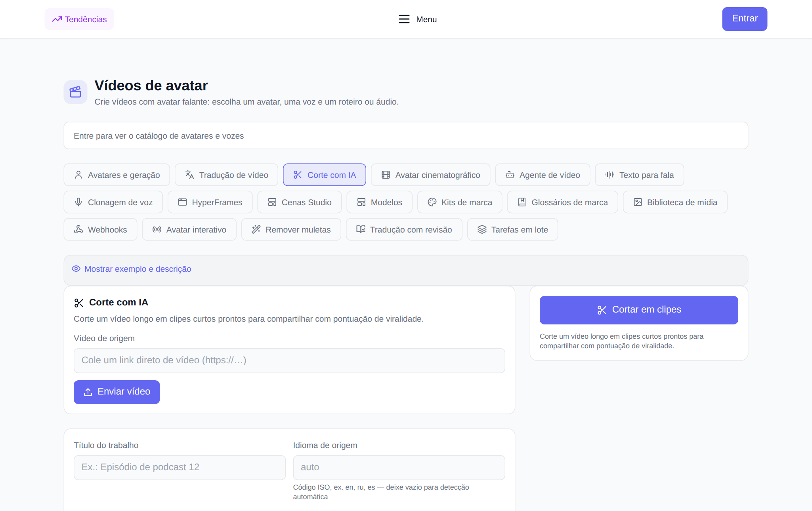Click the Idioma de origem field

399,467
